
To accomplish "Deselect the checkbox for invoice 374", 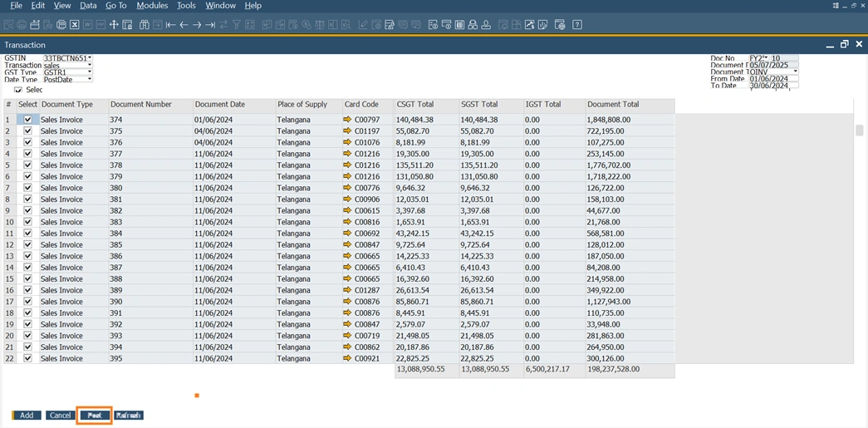I will click(27, 120).
